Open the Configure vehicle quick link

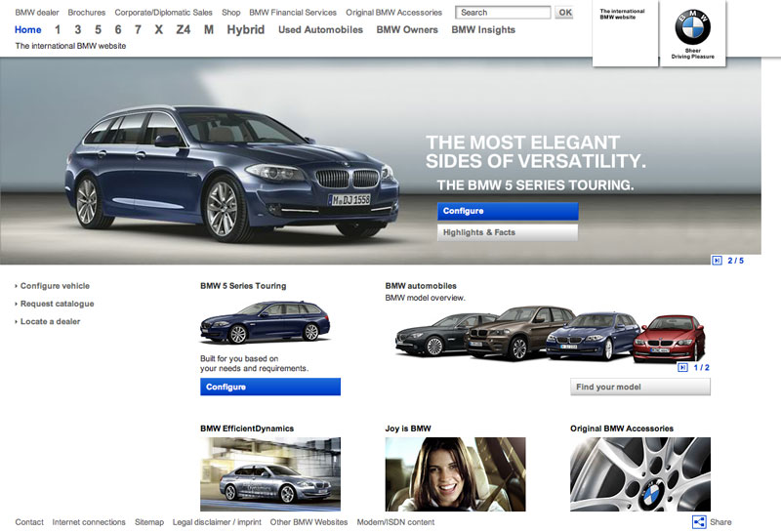55,286
